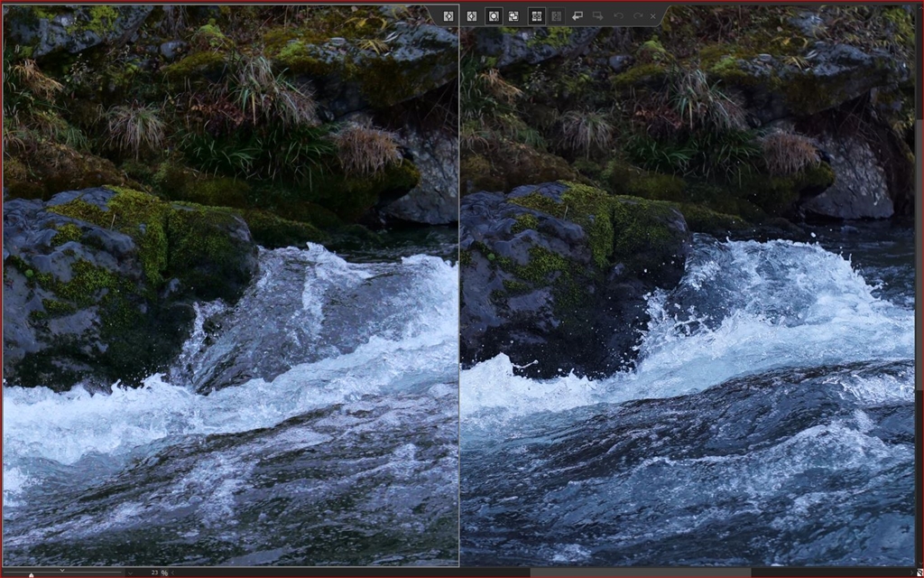Toggle the magnifier zoom view mode icon
The image size is (924, 578).
pos(494,16)
